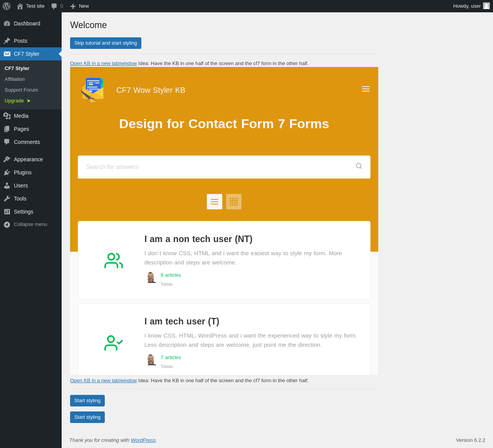The height and width of the screenshot is (448, 493).
Task: Click the Media icon in sidebar
Action: pos(7,116)
